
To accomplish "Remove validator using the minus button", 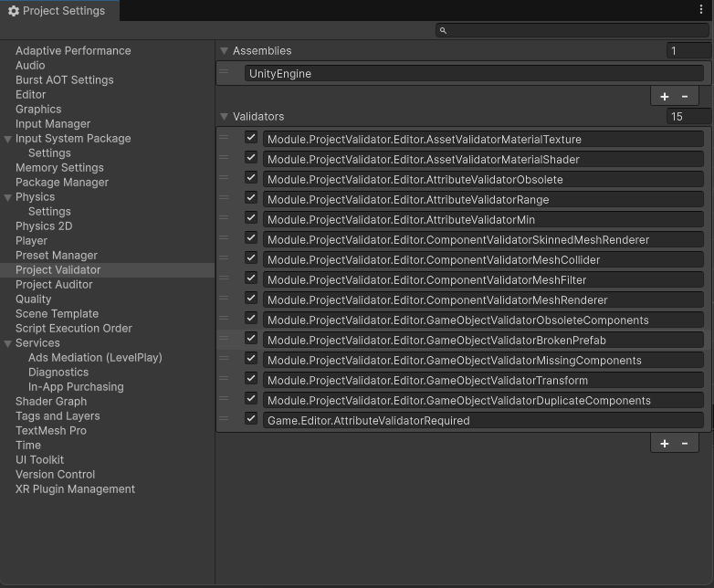I will coord(685,444).
